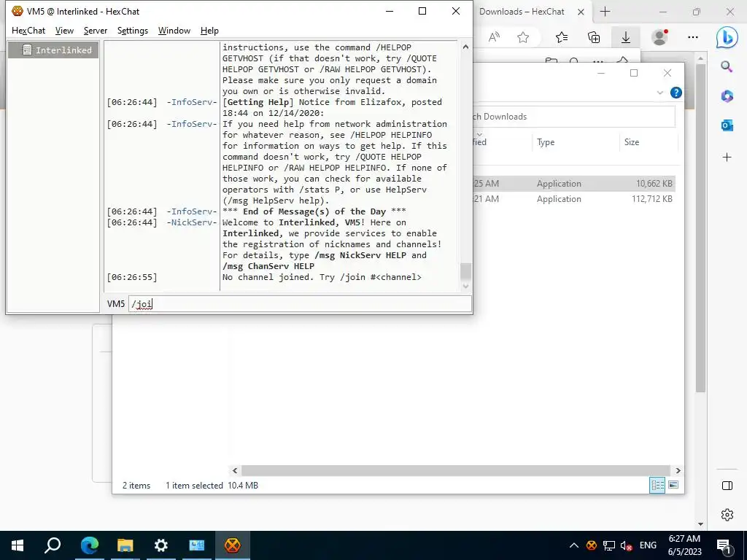Open the Edge sidebar settings gear

pos(727,515)
